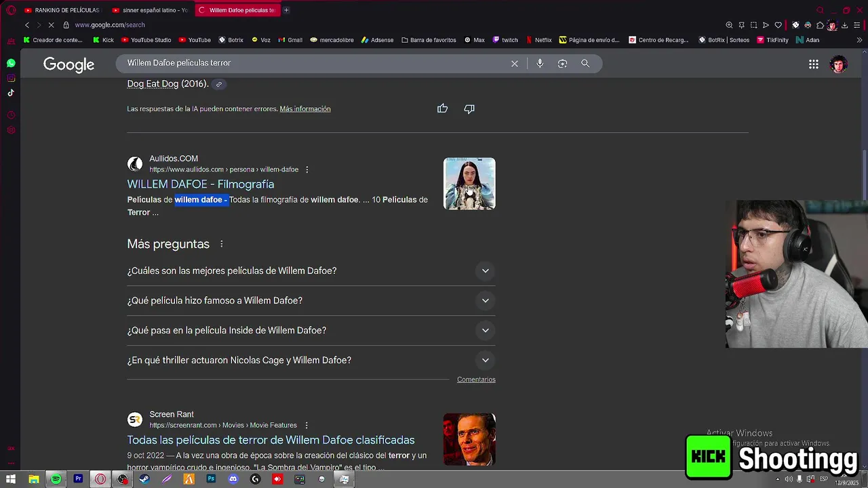Open WhatsApp in the Opera sidebar
This screenshot has width=868, height=488.
(x=11, y=63)
